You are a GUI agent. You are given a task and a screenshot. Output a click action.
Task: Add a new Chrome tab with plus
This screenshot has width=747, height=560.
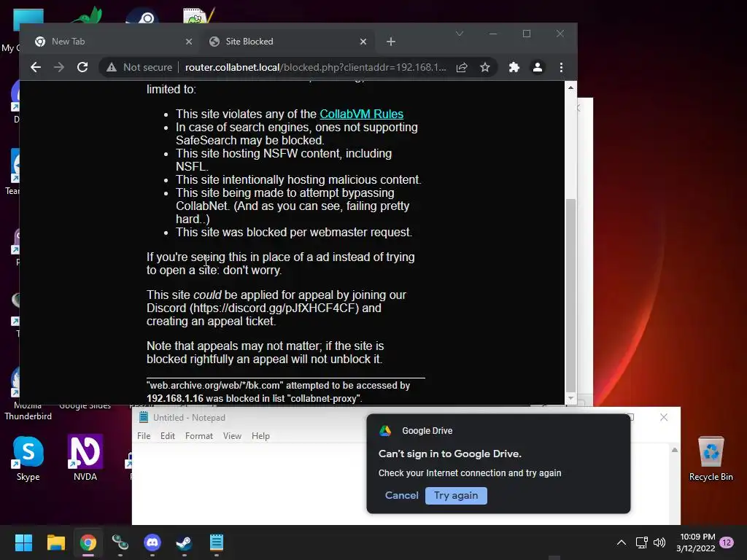click(x=391, y=42)
